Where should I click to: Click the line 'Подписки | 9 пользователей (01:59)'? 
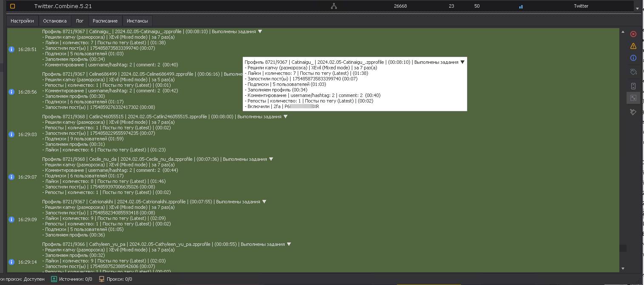pos(83,139)
